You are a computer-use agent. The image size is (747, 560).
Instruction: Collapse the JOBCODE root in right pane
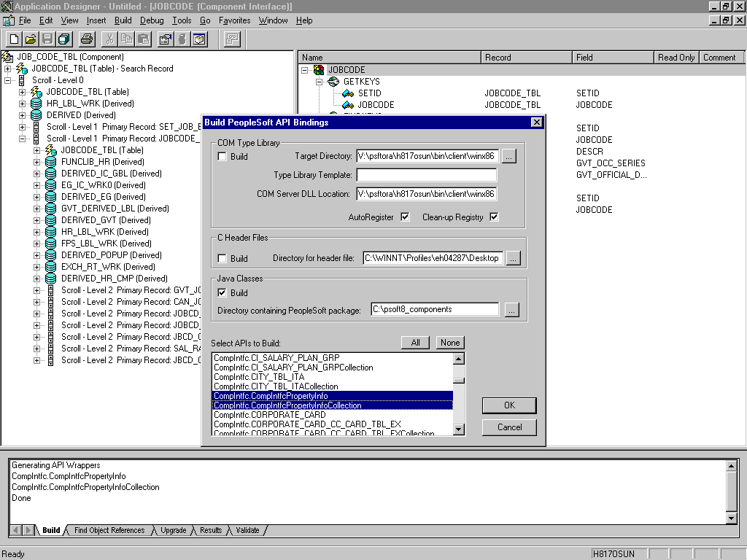point(304,70)
